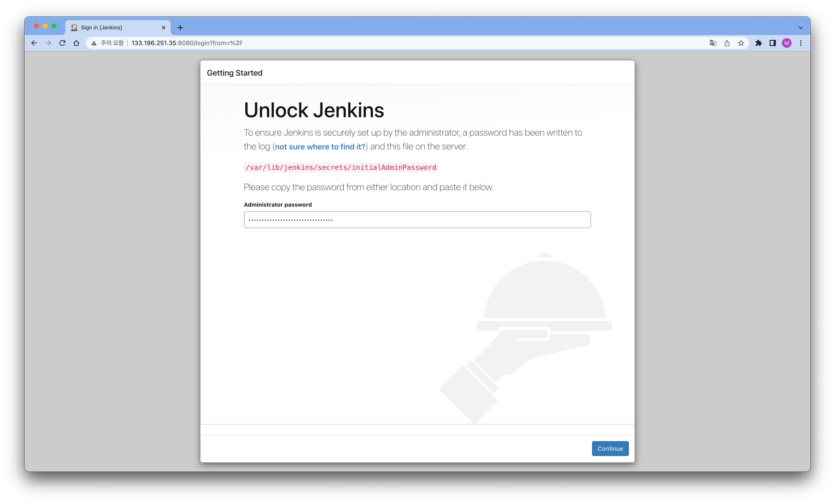835x504 pixels.
Task: Click the Administrator password field
Action: tap(417, 220)
